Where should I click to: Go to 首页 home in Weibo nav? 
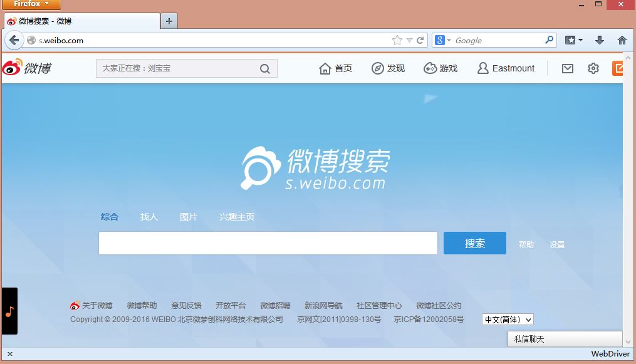coord(335,68)
